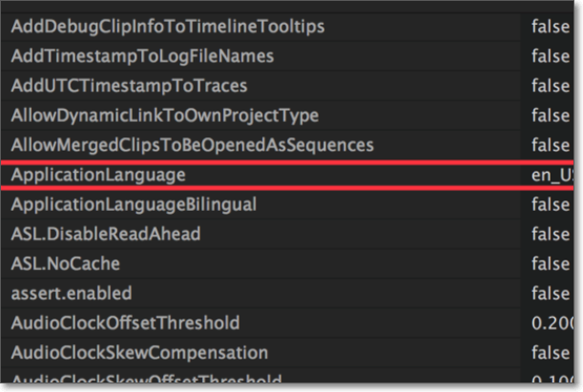Select the AllowMergedClipsToBeOpenedAsSequences property
This screenshot has width=583, height=392.
(192, 145)
